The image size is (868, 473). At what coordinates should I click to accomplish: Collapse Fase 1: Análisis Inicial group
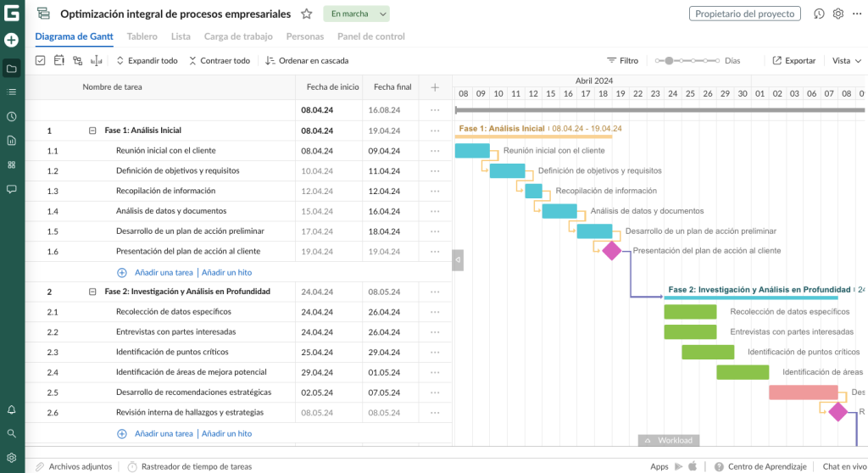92,131
